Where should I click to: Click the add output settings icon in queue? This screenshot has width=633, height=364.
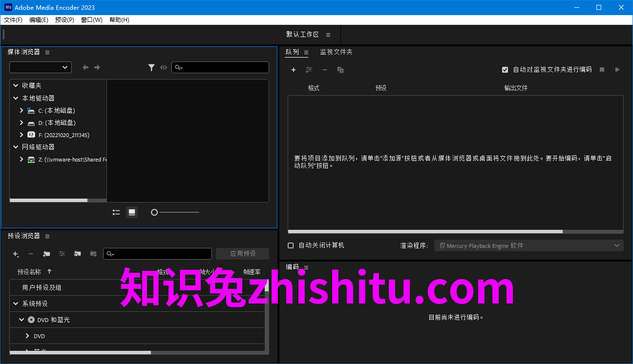(x=309, y=70)
